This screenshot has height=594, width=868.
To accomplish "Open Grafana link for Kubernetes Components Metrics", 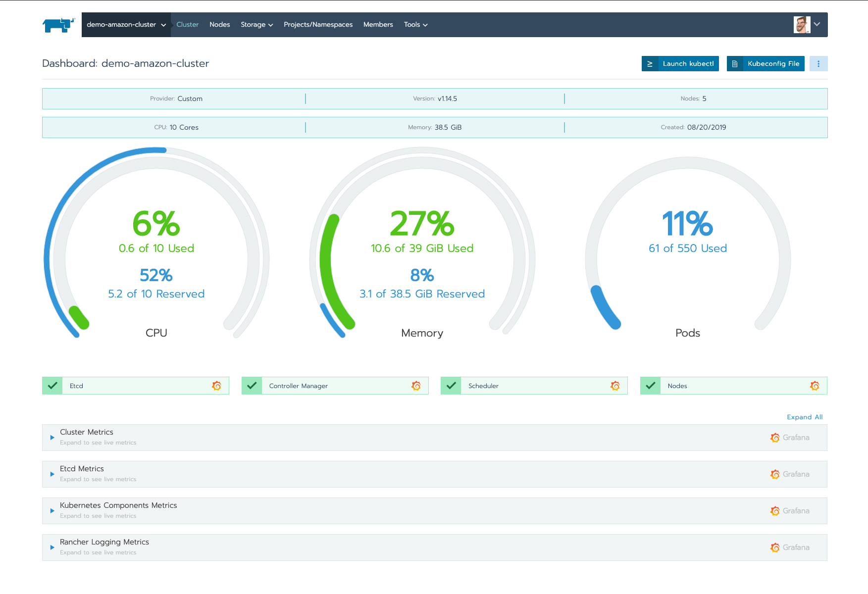I will [x=790, y=511].
